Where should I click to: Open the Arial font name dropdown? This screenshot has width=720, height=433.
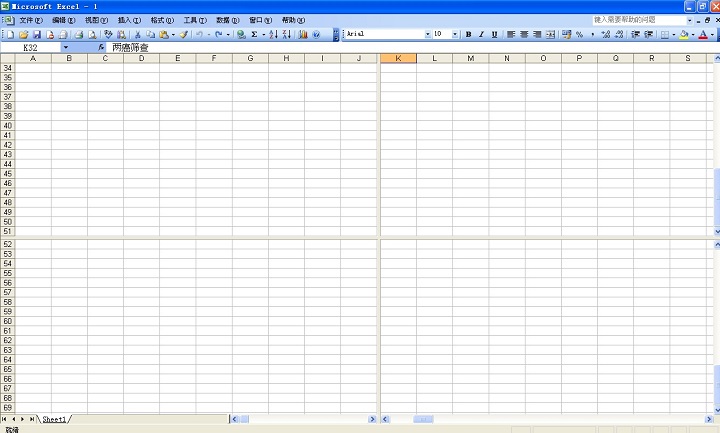427,34
